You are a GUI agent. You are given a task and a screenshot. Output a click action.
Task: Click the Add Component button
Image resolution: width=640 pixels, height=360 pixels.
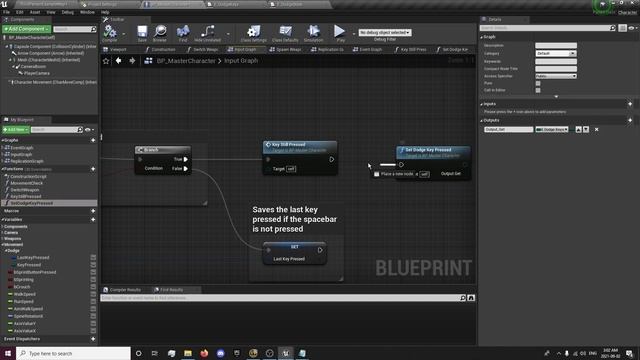[x=27, y=29]
